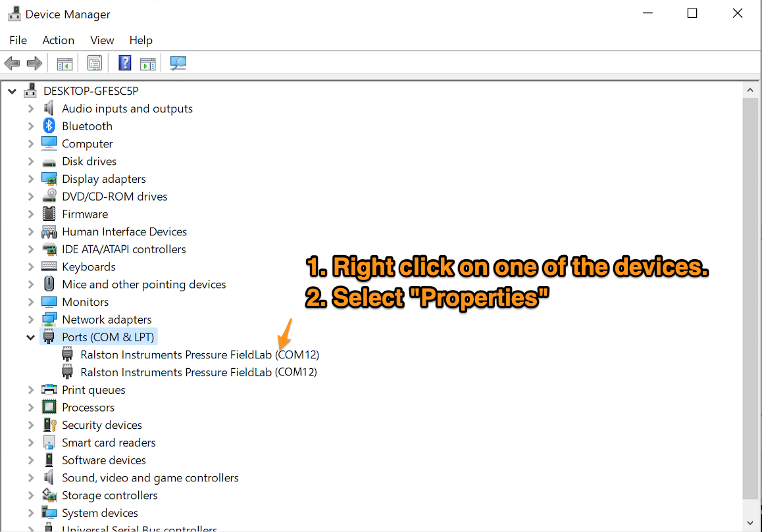Click the Back arrow toolbar icon

tap(12, 63)
